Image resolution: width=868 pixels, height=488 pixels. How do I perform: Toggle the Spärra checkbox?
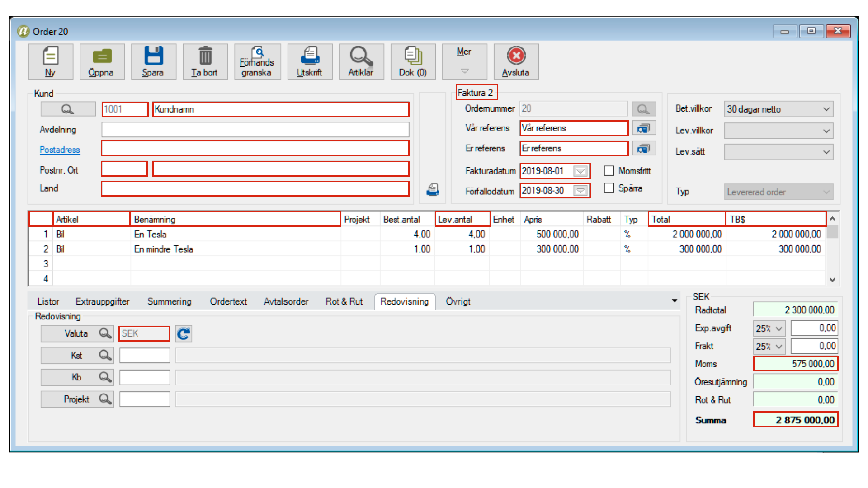point(609,188)
